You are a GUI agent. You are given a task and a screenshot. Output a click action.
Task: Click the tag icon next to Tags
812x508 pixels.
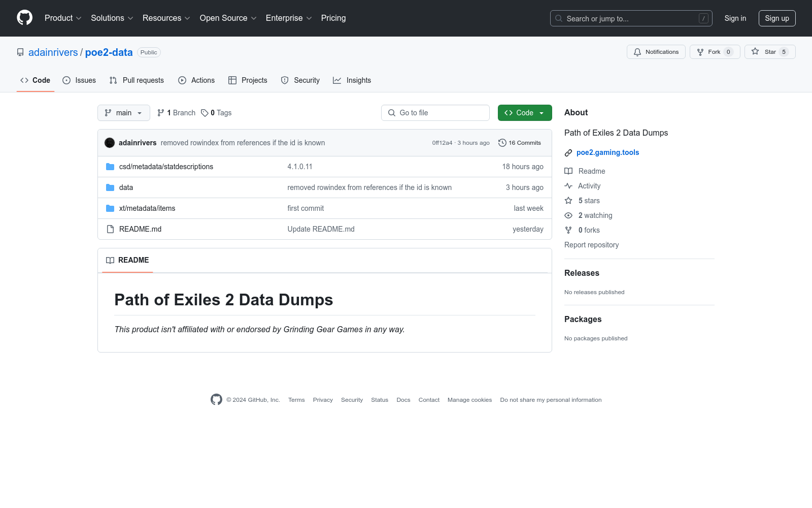(x=205, y=113)
